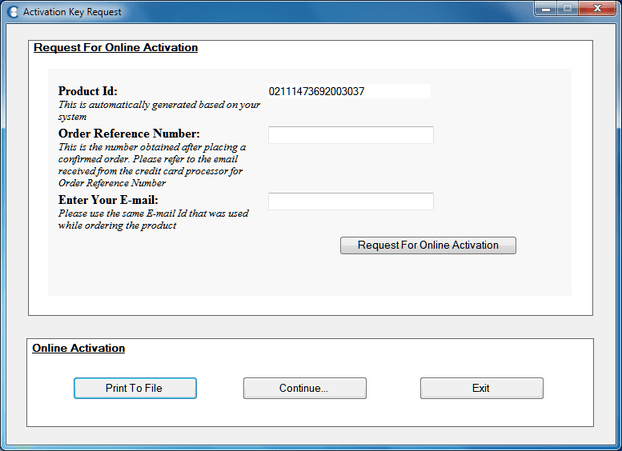This screenshot has width=622, height=451.
Task: Click the 'number obtained after placing a confirmed order' note
Action: [x=152, y=165]
